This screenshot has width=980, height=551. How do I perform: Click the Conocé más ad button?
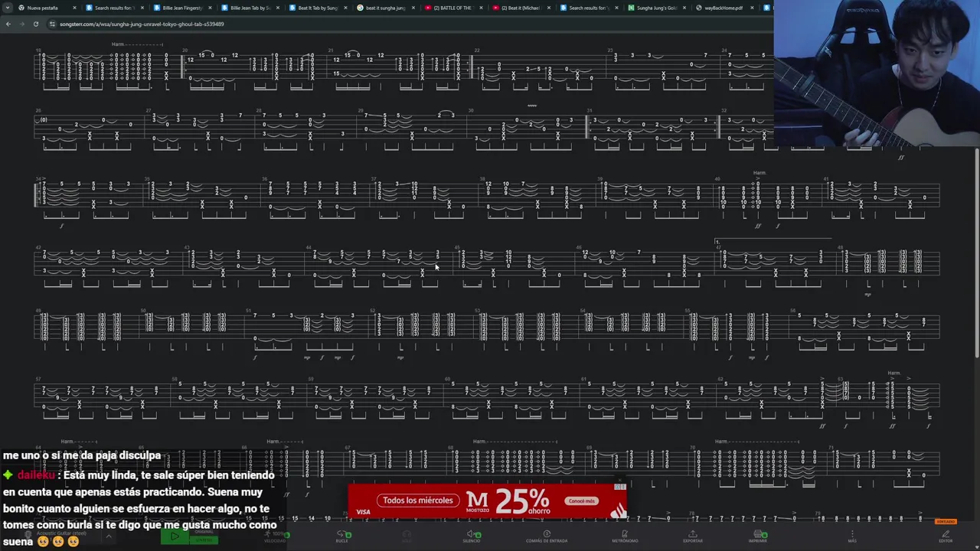pos(582,501)
